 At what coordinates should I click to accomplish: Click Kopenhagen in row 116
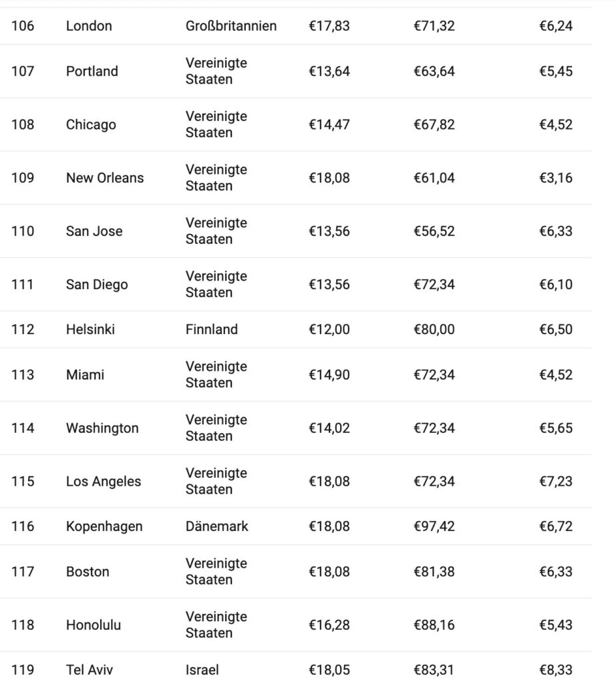coord(104,526)
